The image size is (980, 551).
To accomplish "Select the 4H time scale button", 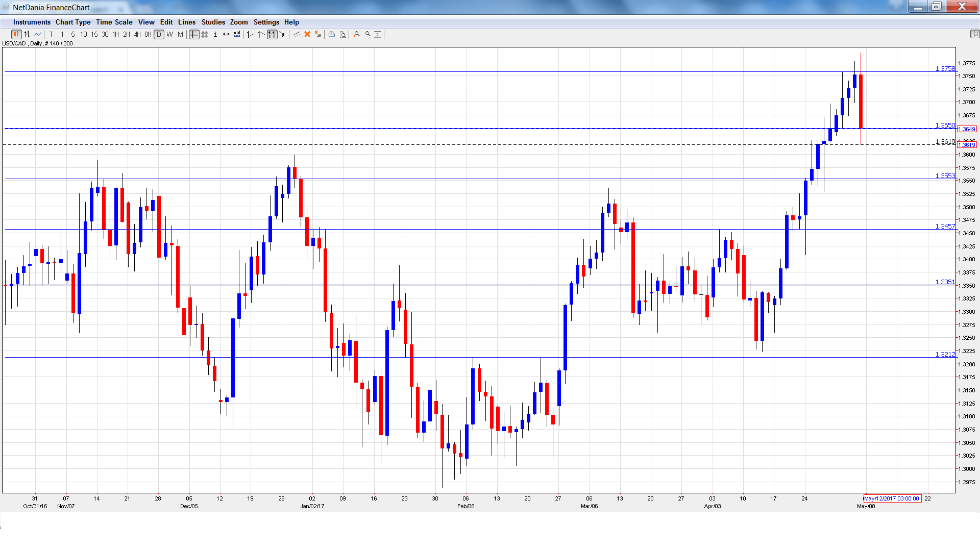I will [137, 34].
